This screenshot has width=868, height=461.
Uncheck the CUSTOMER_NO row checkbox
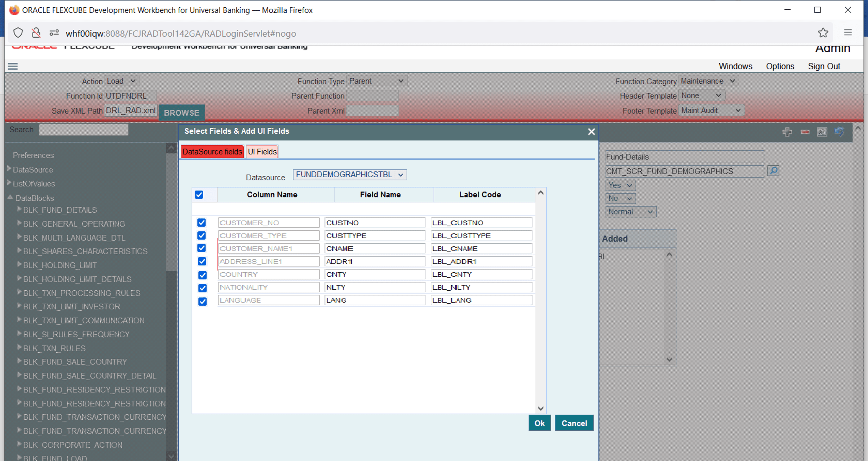(x=201, y=223)
